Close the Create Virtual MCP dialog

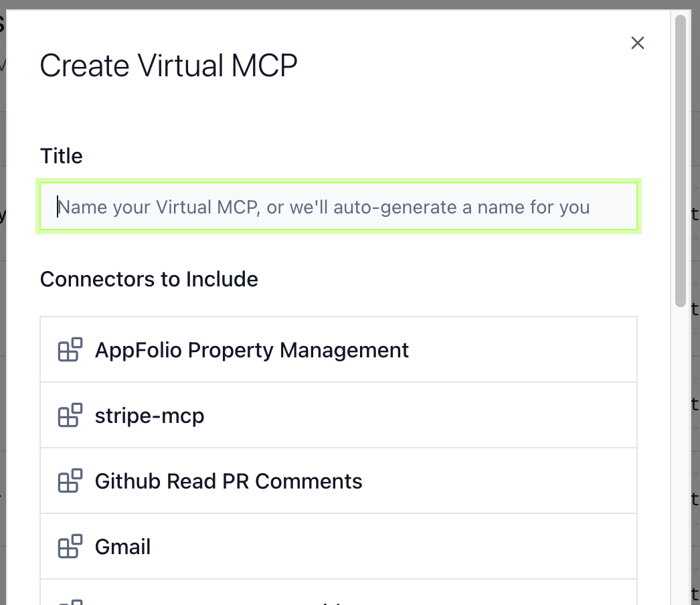point(638,44)
